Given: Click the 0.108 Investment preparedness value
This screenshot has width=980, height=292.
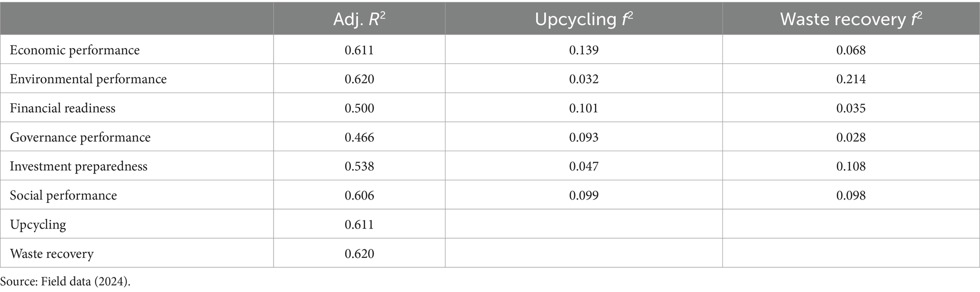Looking at the screenshot, I should pyautogui.click(x=851, y=166).
